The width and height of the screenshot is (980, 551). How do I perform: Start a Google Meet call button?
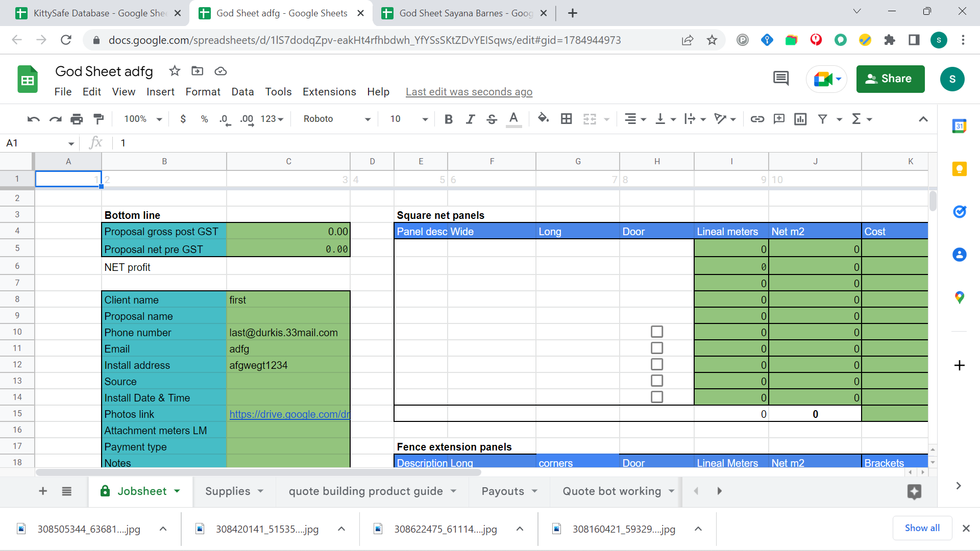coord(826,79)
